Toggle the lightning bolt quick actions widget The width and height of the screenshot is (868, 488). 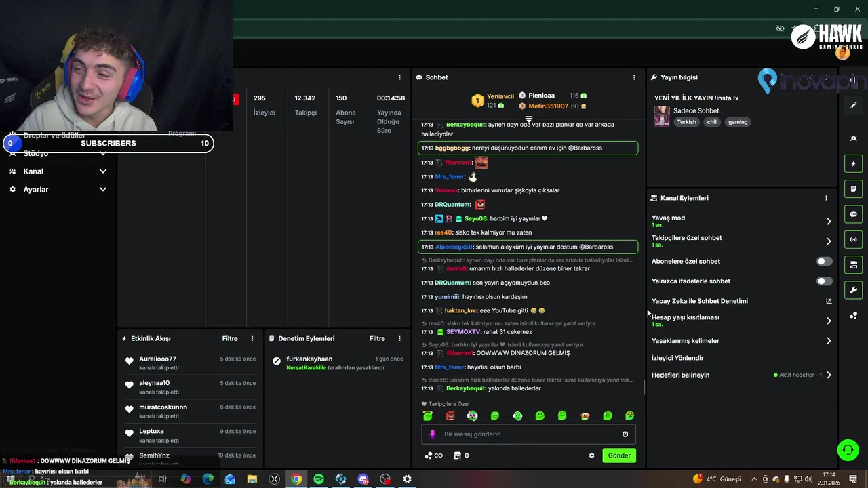(x=853, y=163)
